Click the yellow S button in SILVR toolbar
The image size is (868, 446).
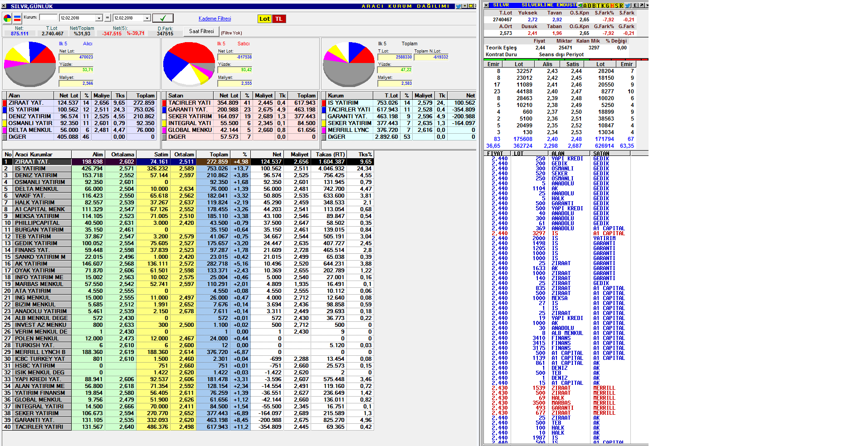pos(617,5)
